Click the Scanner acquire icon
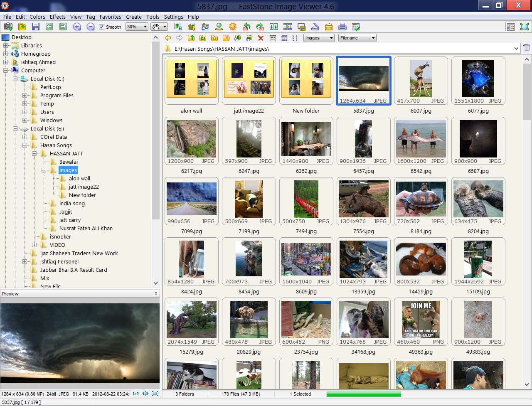The height and width of the screenshot is (406, 532). coord(315,26)
